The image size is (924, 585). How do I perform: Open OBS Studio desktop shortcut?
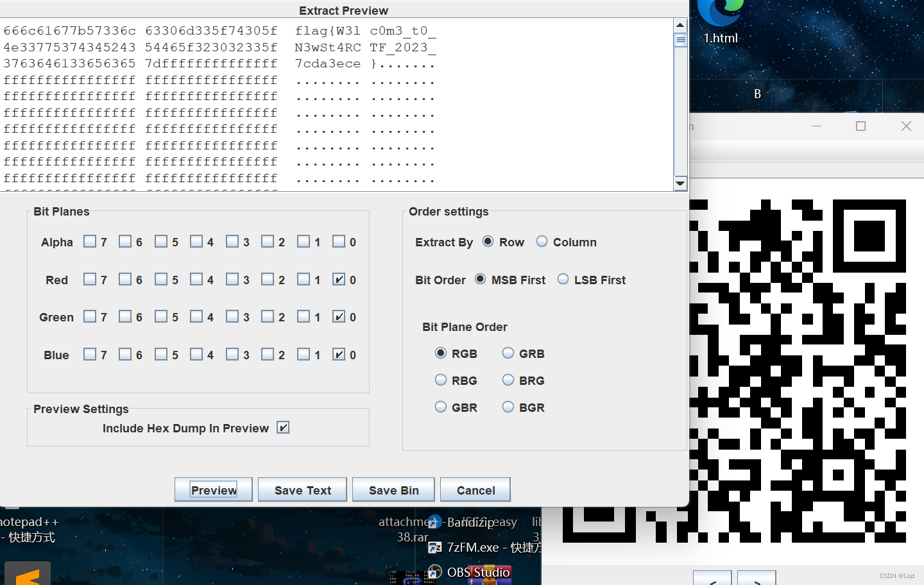click(x=470, y=572)
